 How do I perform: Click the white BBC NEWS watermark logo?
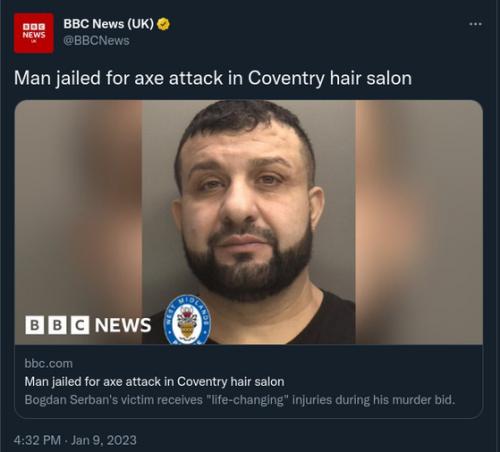[88, 325]
